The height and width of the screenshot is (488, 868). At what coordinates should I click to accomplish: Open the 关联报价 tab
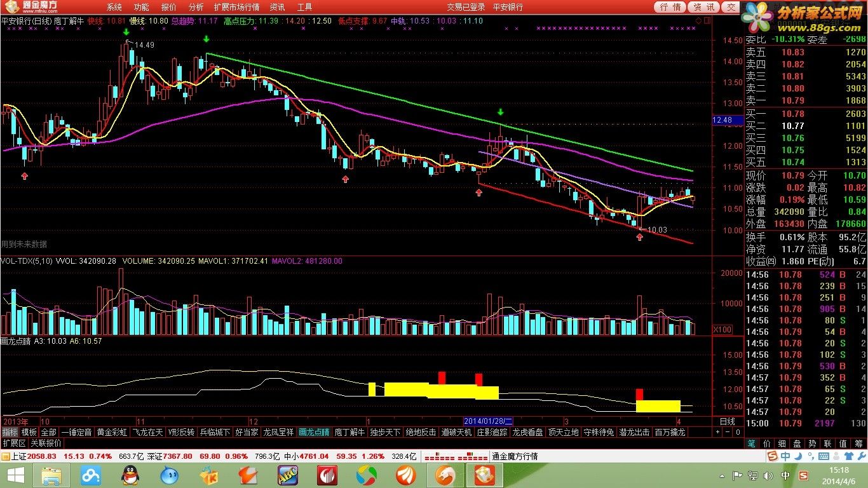(46, 443)
